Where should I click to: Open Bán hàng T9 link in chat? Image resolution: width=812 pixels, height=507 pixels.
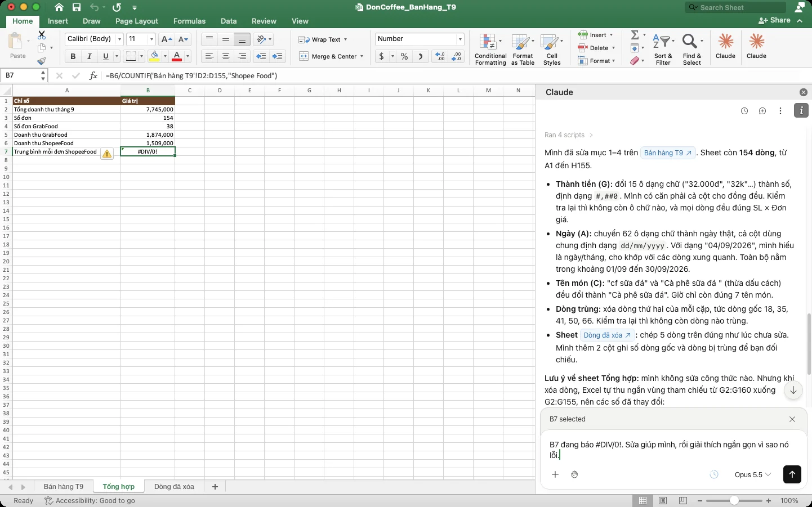tap(668, 153)
